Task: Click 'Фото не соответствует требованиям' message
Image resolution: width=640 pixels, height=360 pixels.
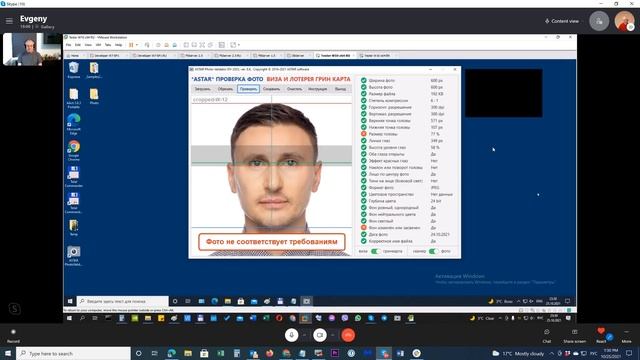Action: [x=272, y=242]
